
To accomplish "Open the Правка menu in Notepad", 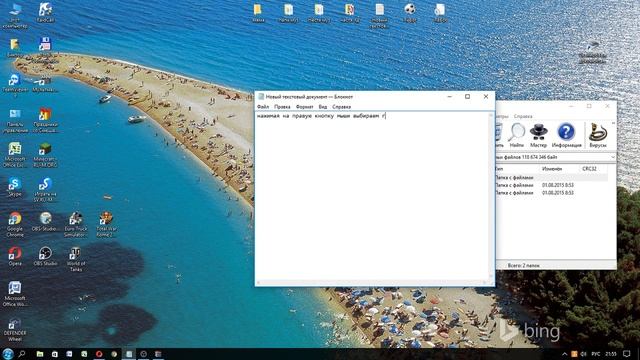I will tap(282, 107).
